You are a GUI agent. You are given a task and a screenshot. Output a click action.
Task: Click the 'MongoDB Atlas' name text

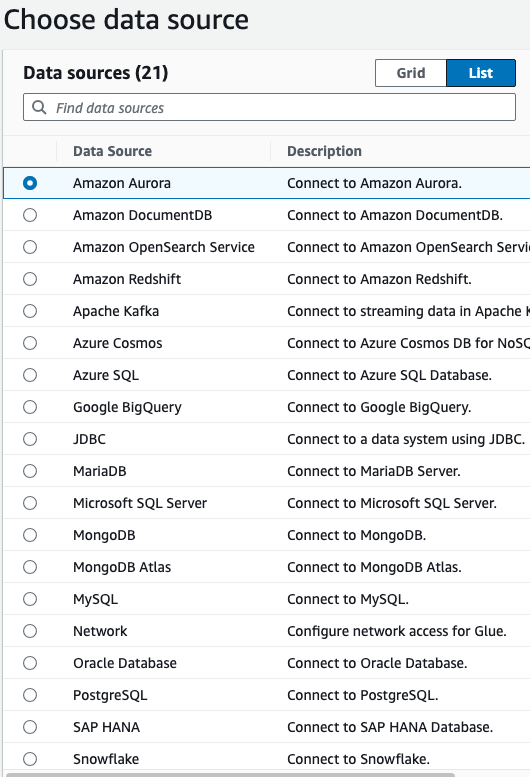click(x=122, y=567)
